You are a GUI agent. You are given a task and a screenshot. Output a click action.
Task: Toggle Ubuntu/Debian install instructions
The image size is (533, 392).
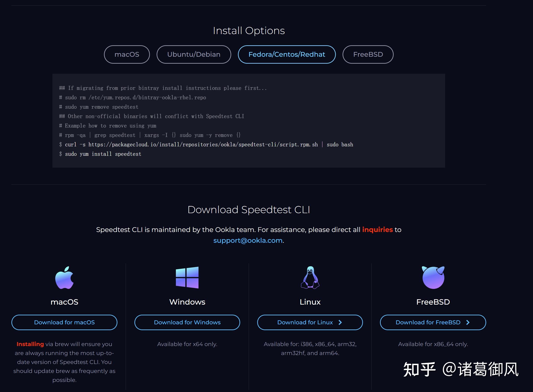(193, 54)
